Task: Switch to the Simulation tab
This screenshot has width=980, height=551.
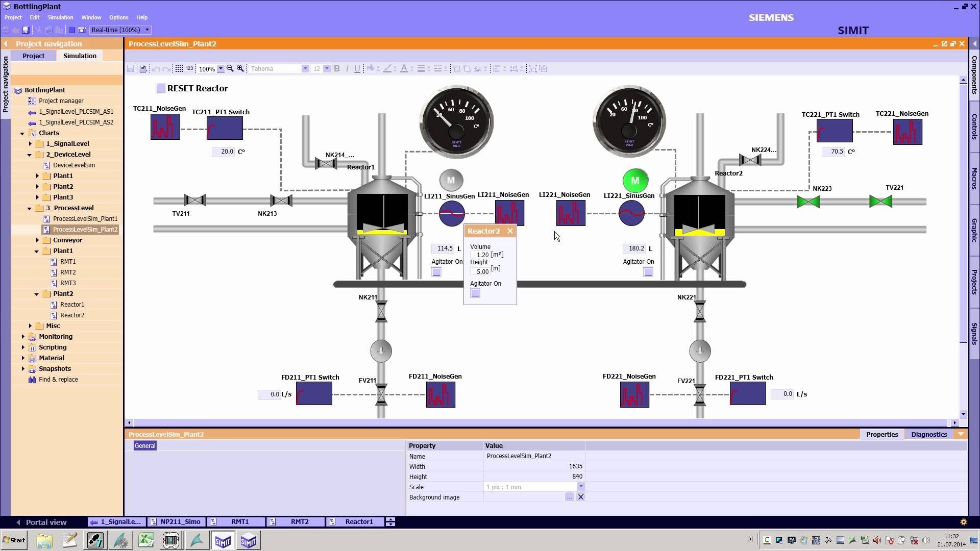Action: 80,55
